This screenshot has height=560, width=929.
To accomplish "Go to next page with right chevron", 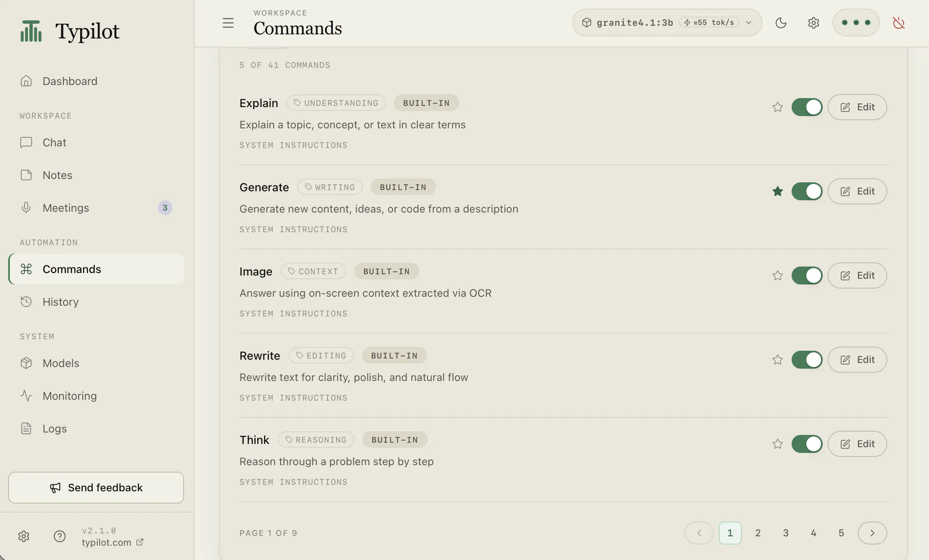I will pos(872,533).
